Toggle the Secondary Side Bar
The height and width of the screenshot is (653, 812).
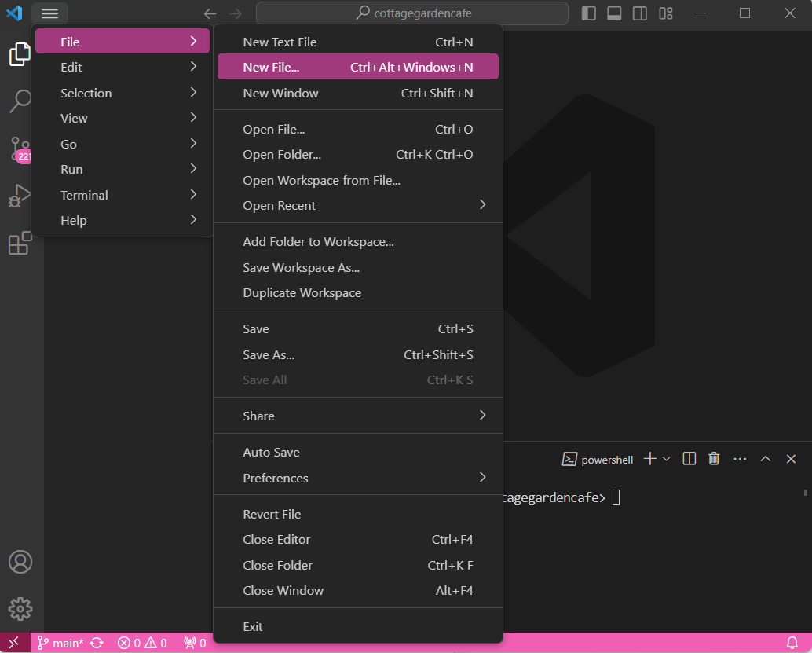(x=638, y=13)
